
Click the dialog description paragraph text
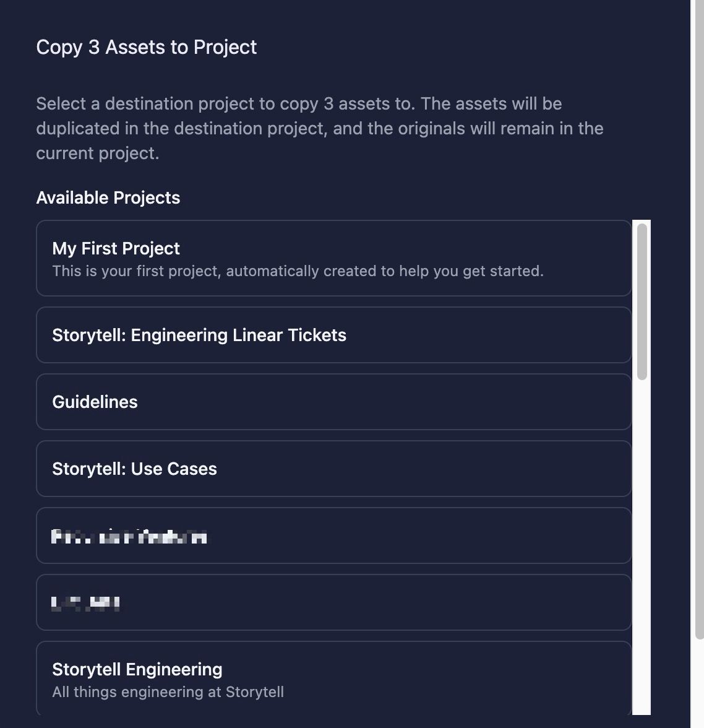[320, 128]
